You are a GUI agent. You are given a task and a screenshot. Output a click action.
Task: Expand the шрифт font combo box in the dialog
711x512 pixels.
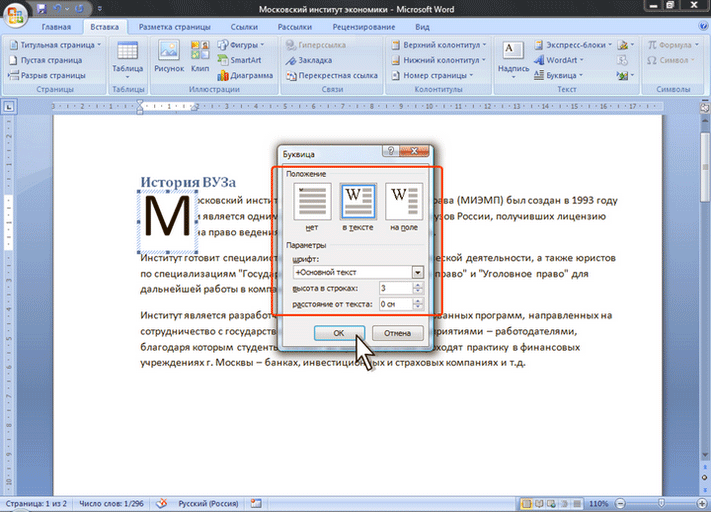tap(418, 272)
